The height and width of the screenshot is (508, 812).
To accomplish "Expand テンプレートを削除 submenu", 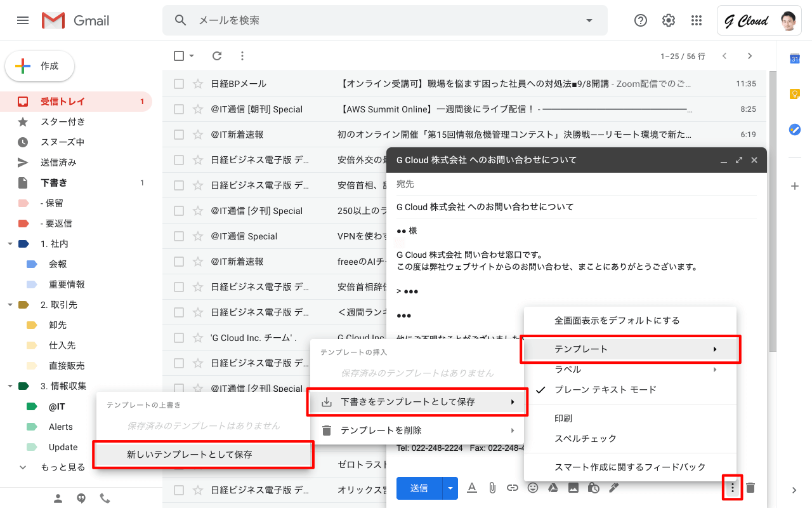I will click(x=417, y=431).
